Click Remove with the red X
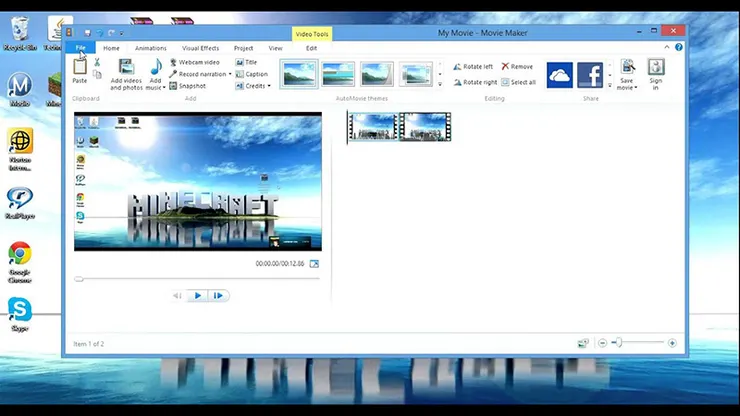Screen dimensions: 740x416 (x=517, y=67)
